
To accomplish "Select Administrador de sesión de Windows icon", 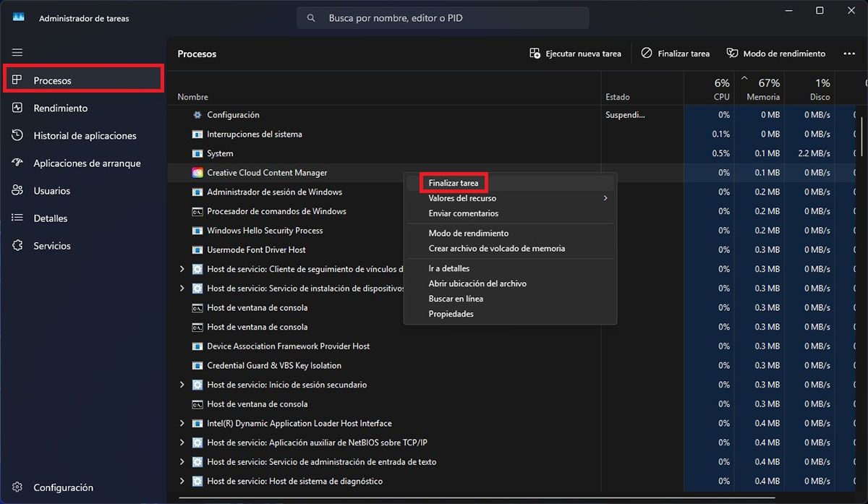I will click(197, 192).
